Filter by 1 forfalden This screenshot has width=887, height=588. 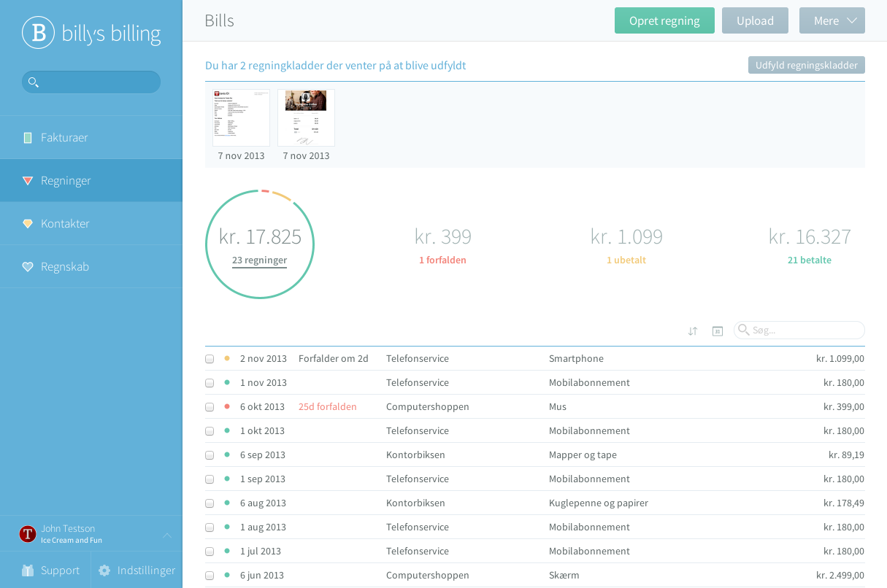[x=442, y=260]
